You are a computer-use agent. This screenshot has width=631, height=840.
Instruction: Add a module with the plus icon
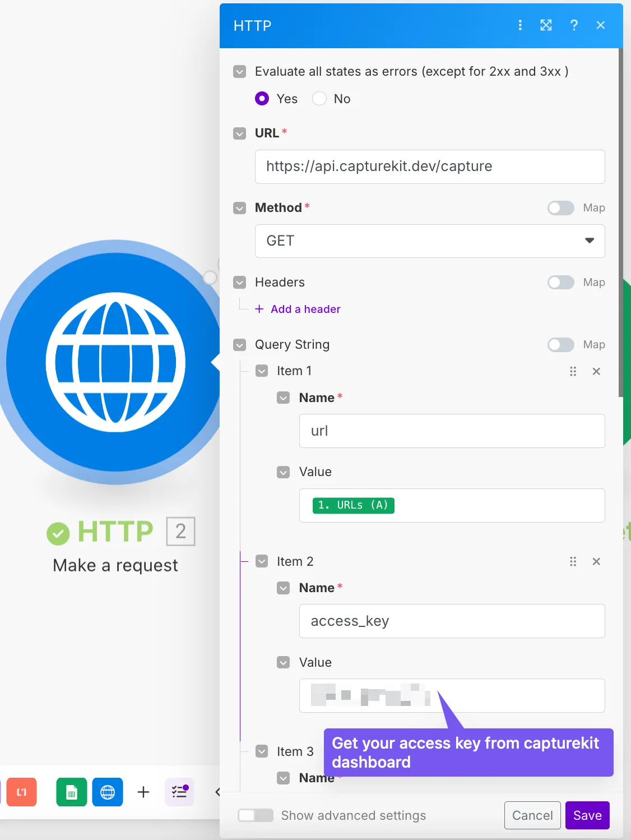(143, 792)
